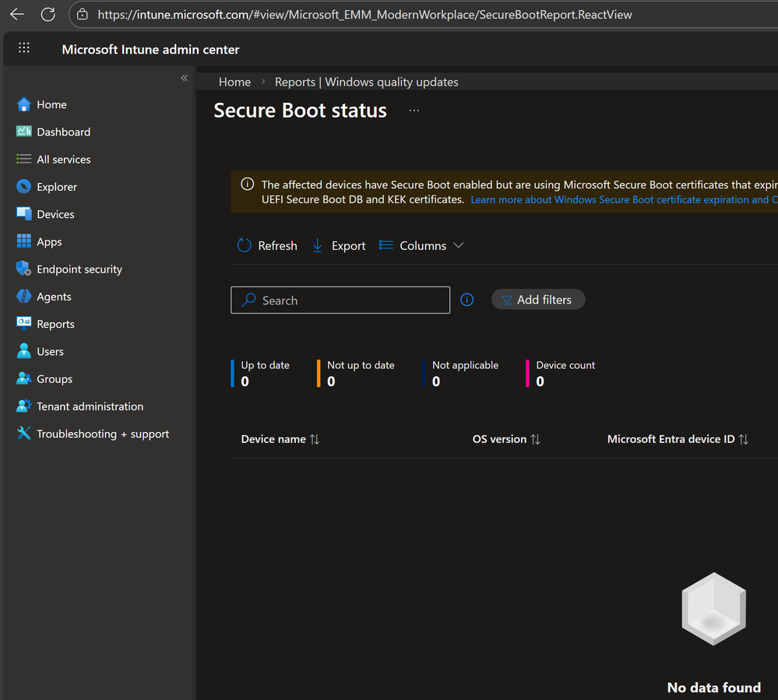Open Tenant administration menu item

[90, 406]
